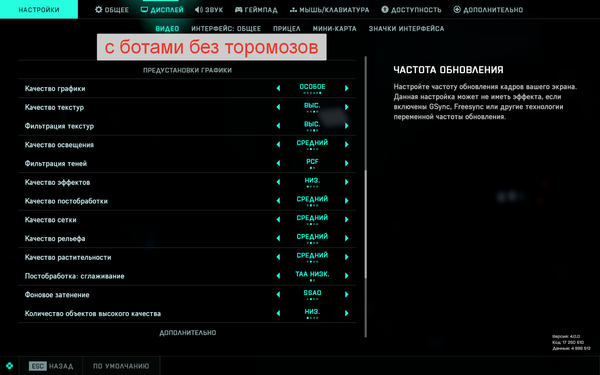
Task: Decrease Качество постобработки with left arrow
Action: point(278,201)
